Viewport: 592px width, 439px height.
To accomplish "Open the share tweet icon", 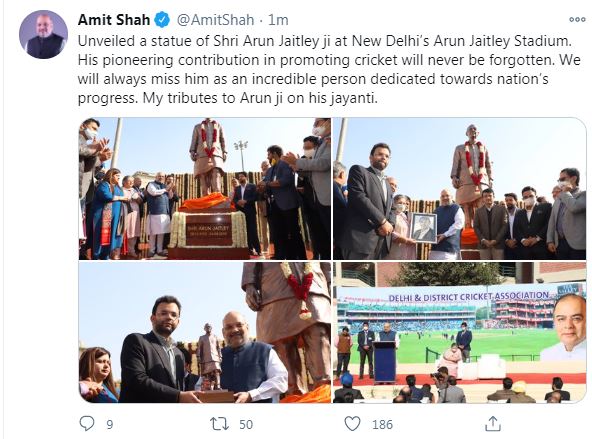I will pyautogui.click(x=493, y=423).
